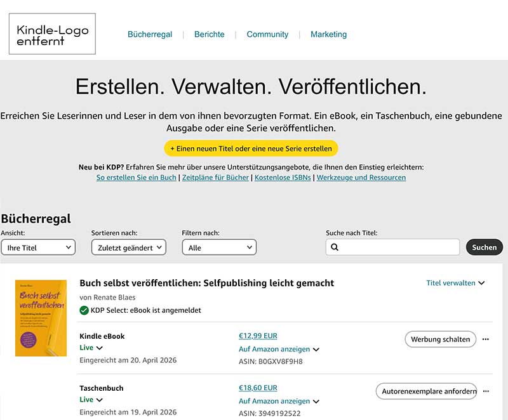The width and height of the screenshot is (508, 420).
Task: Open the Taschenbuch €18,60 EUR price link
Action: [x=258, y=388]
